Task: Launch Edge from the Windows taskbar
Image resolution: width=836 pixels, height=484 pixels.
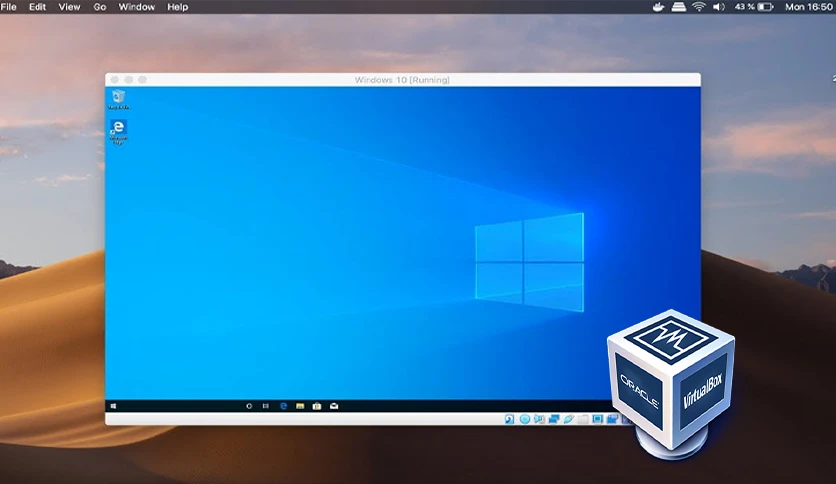Action: coord(283,406)
